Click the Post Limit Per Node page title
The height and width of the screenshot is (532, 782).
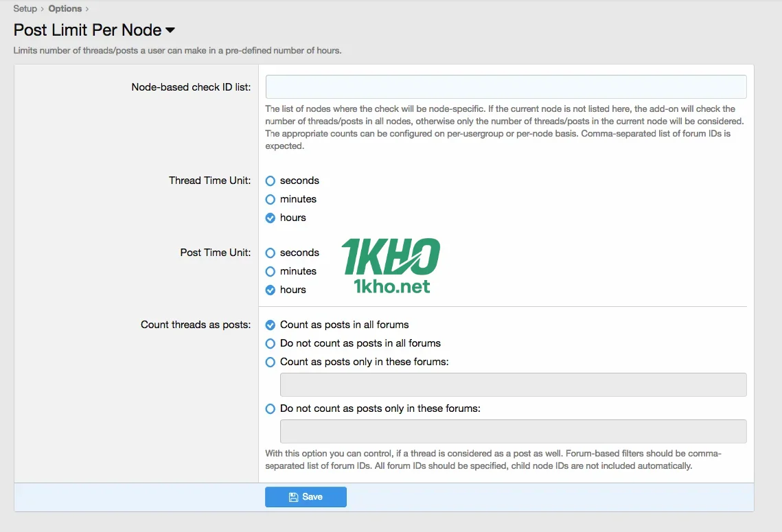(87, 30)
